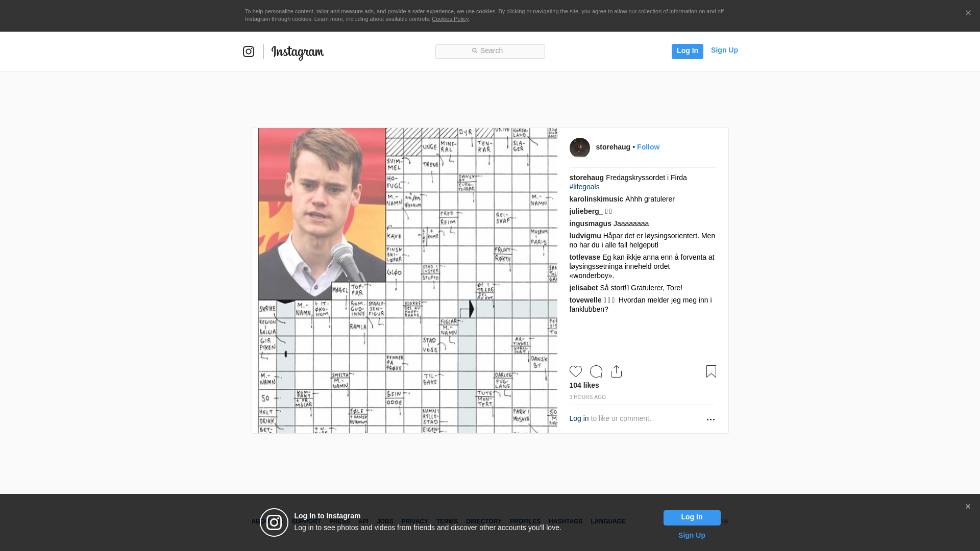Show the 104 likes list
This screenshot has height=551, width=980.
pos(584,385)
